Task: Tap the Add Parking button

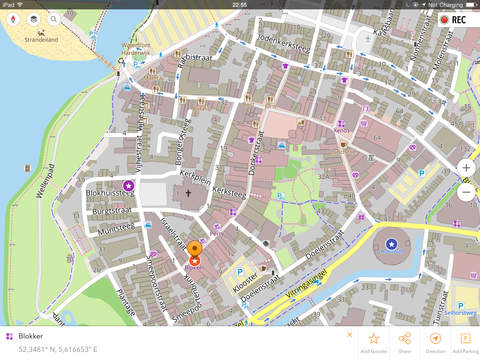Action: click(x=466, y=342)
